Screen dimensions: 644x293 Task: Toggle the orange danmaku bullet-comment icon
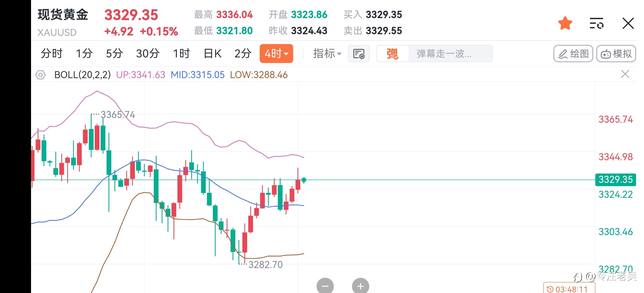pyautogui.click(x=392, y=54)
